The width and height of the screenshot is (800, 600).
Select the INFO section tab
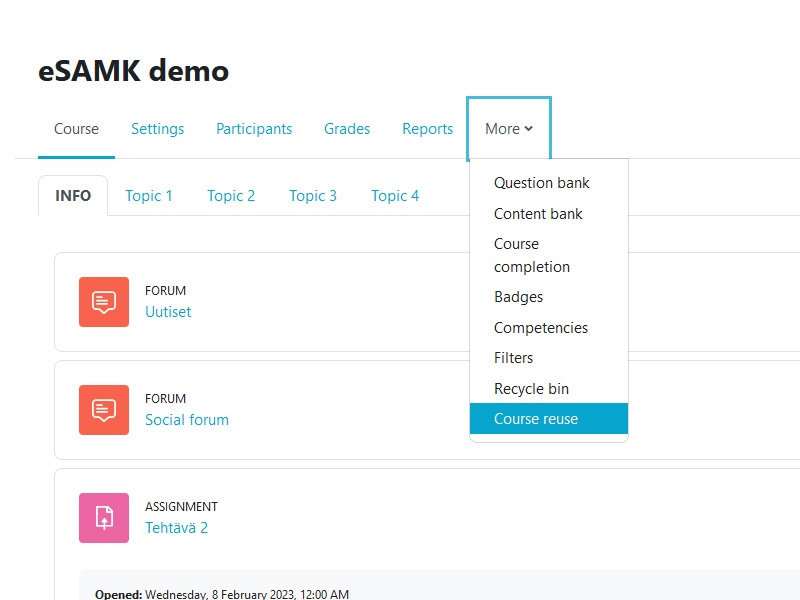pos(73,195)
